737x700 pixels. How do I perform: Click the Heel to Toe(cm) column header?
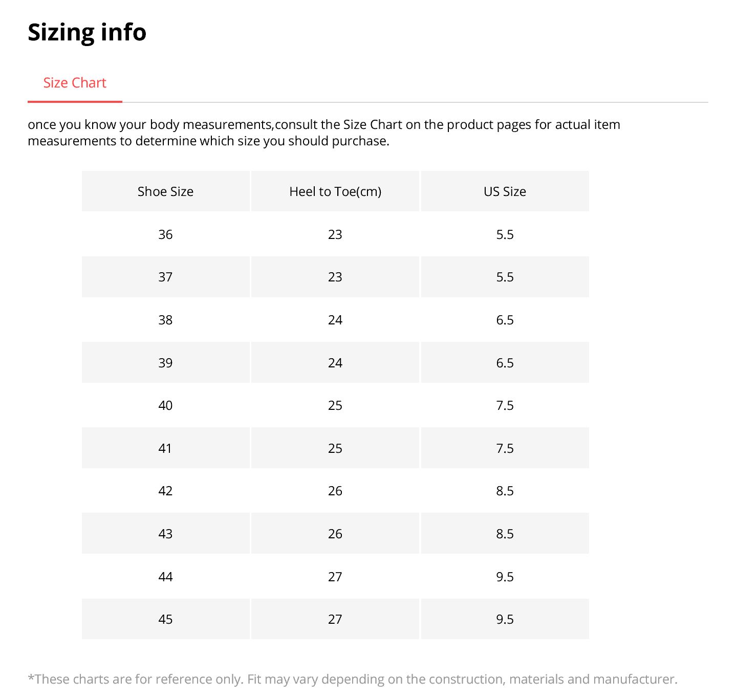[335, 191]
